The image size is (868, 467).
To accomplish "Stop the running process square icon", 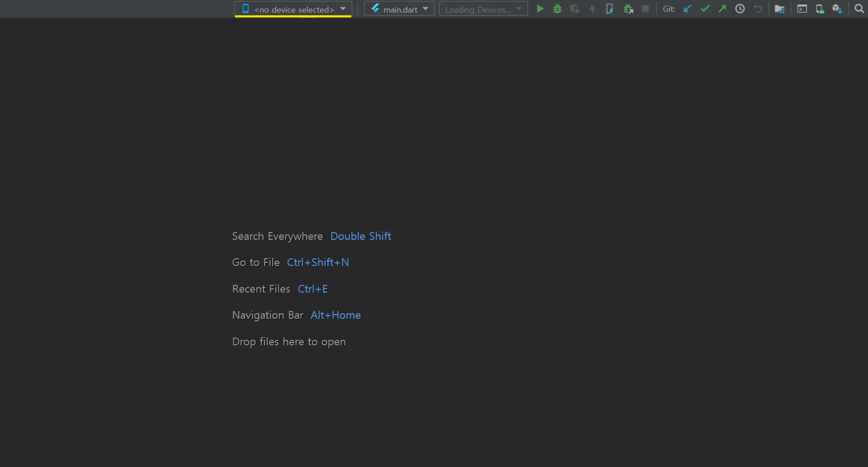I will tap(645, 9).
